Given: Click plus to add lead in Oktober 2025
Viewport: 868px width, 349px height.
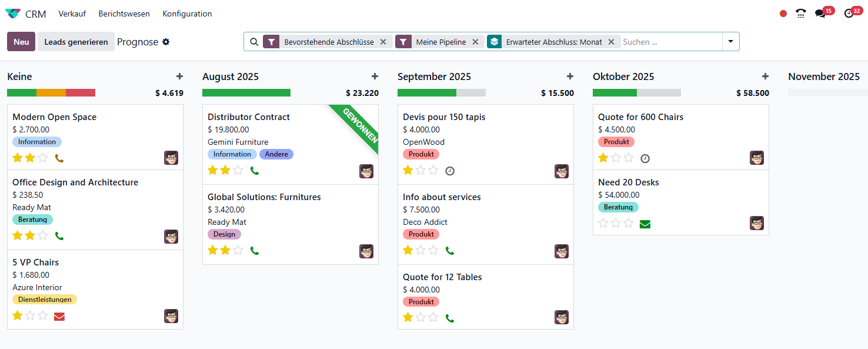Looking at the screenshot, I should [765, 77].
